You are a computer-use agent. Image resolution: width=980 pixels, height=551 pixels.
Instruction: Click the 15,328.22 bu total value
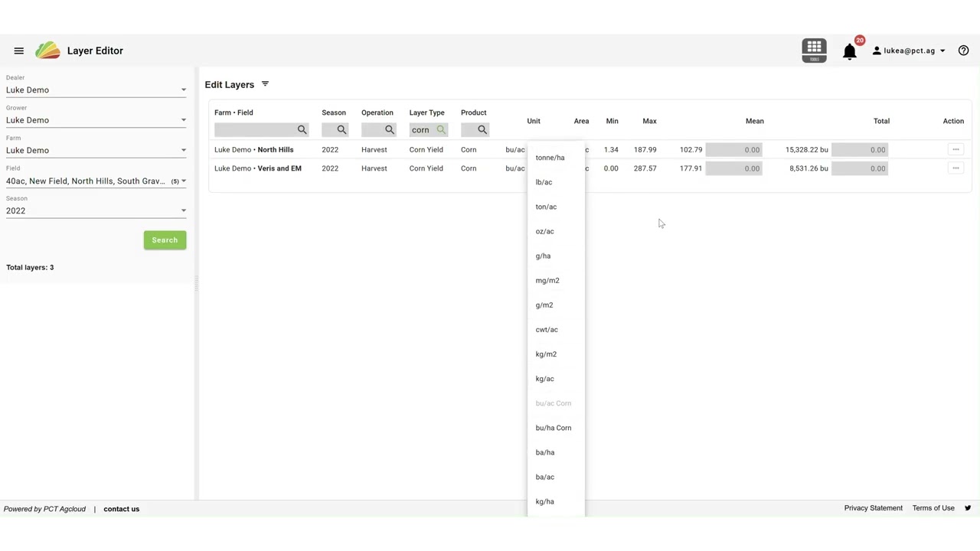pyautogui.click(x=806, y=150)
